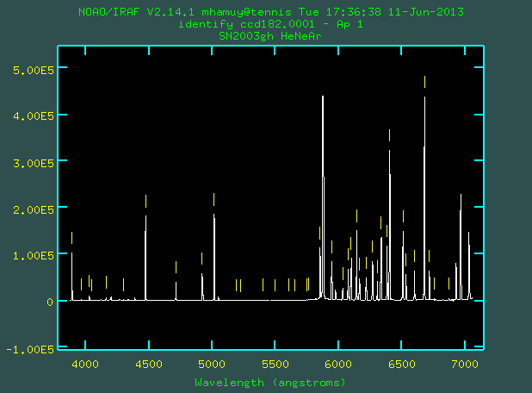This screenshot has height=393, width=532.
Task: Select the yellow marker above the leftmost peak near 3890
Action: (x=72, y=238)
